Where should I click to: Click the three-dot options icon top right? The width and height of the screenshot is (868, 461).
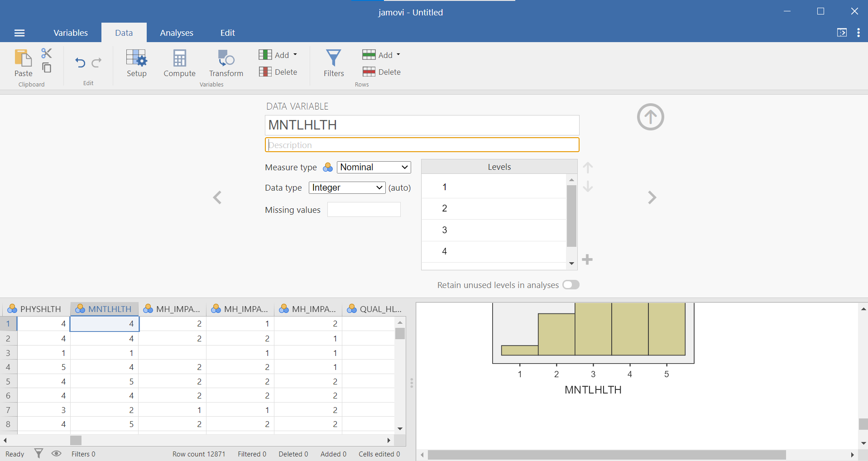(858, 33)
